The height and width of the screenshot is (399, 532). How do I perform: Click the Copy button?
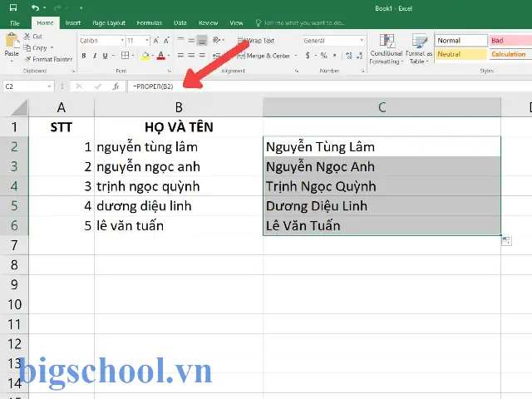point(36,48)
